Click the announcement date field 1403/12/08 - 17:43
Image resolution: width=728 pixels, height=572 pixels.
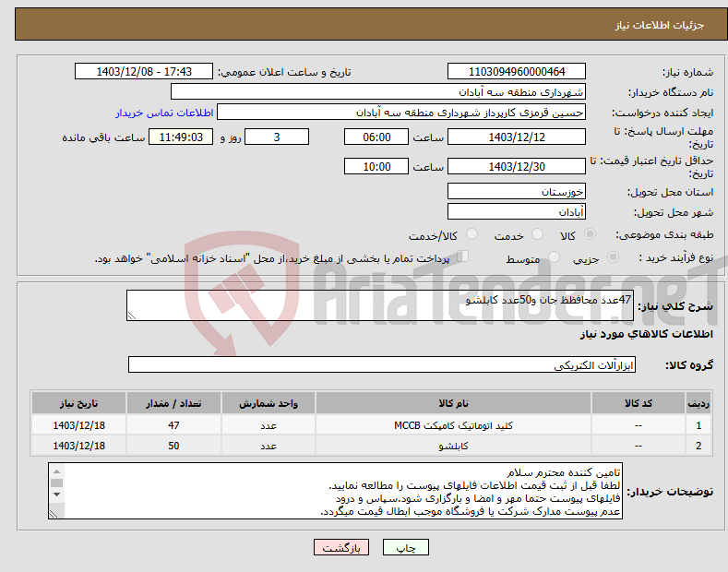(x=144, y=72)
